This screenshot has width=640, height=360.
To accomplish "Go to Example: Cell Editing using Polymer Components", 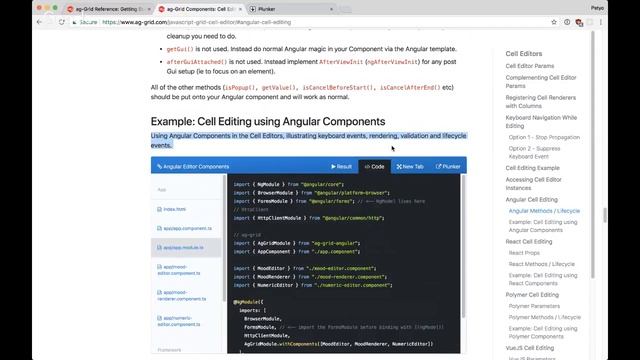I will [543, 332].
